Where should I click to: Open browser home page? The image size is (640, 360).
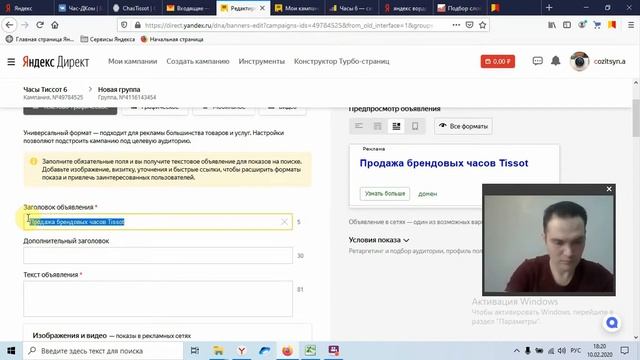pos(55,25)
